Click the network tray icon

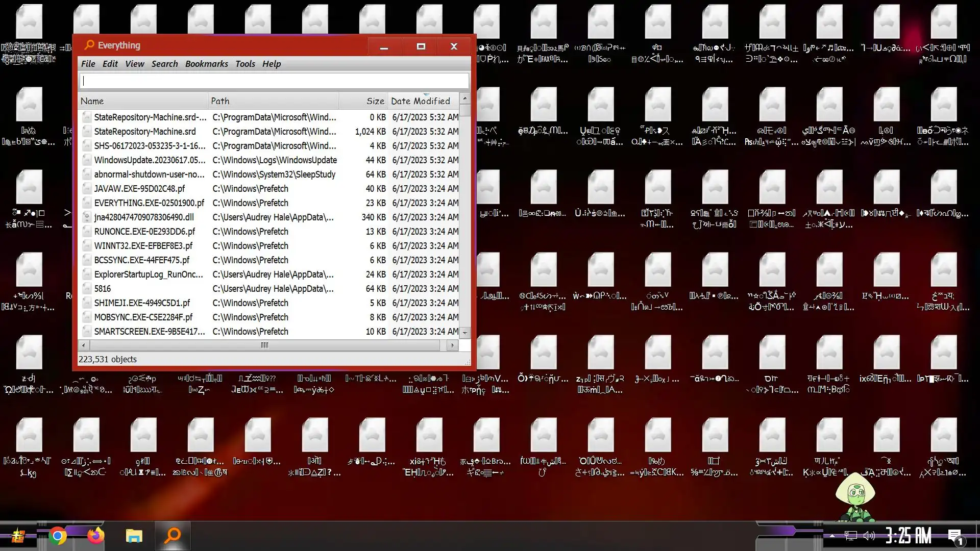pyautogui.click(x=850, y=536)
